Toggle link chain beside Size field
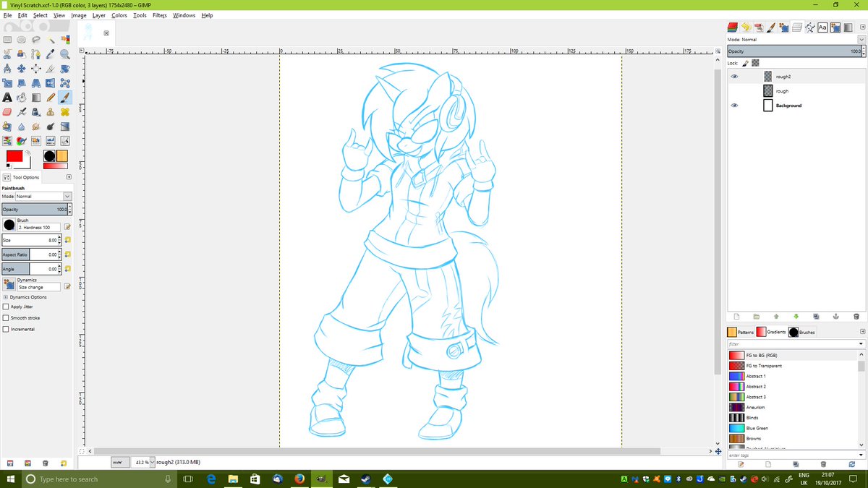This screenshot has width=868, height=488. [x=67, y=240]
